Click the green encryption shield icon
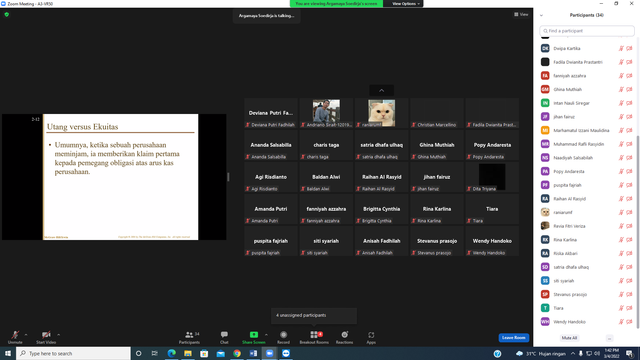Screen dimensions: 640x360 pyautogui.click(x=7, y=14)
